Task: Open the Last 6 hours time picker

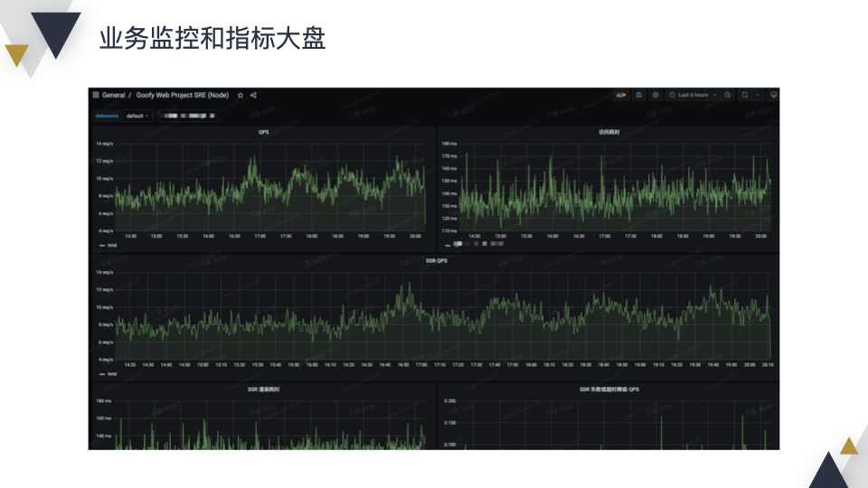Action: (693, 95)
